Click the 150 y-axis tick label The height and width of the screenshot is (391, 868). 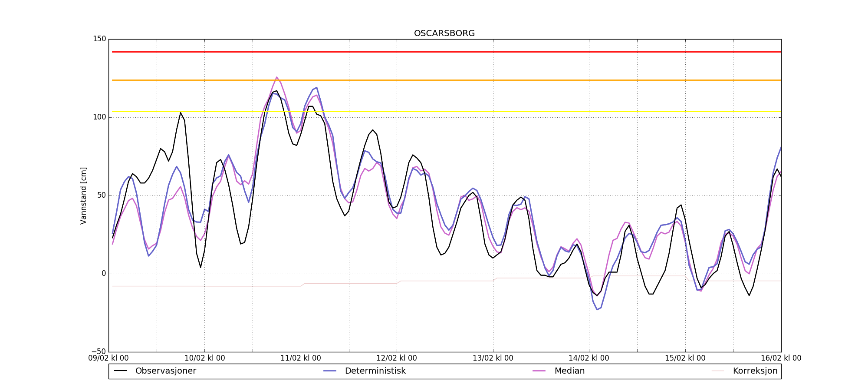pos(99,39)
